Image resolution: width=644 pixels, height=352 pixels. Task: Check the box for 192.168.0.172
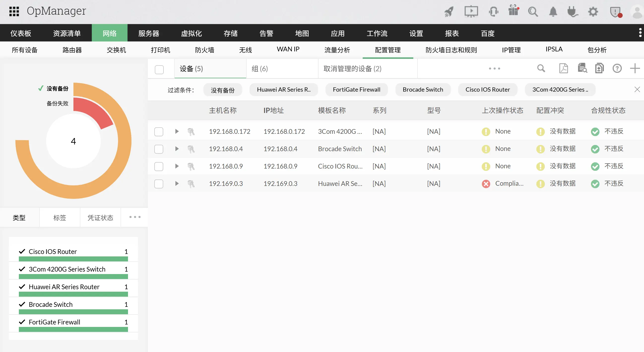(x=159, y=132)
